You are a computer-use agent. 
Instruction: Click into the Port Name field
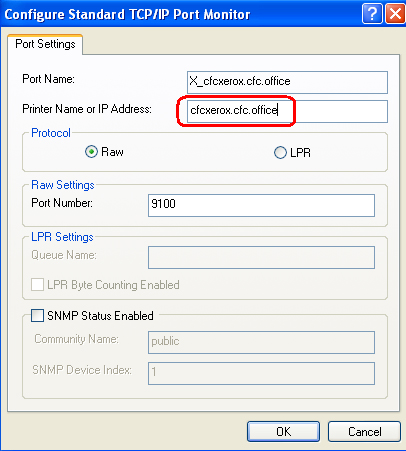point(287,82)
